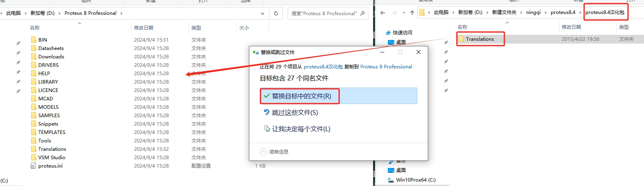The height and width of the screenshot is (186, 644).
Task: Click Proteus 8 Professional destination link
Action: tap(386, 67)
